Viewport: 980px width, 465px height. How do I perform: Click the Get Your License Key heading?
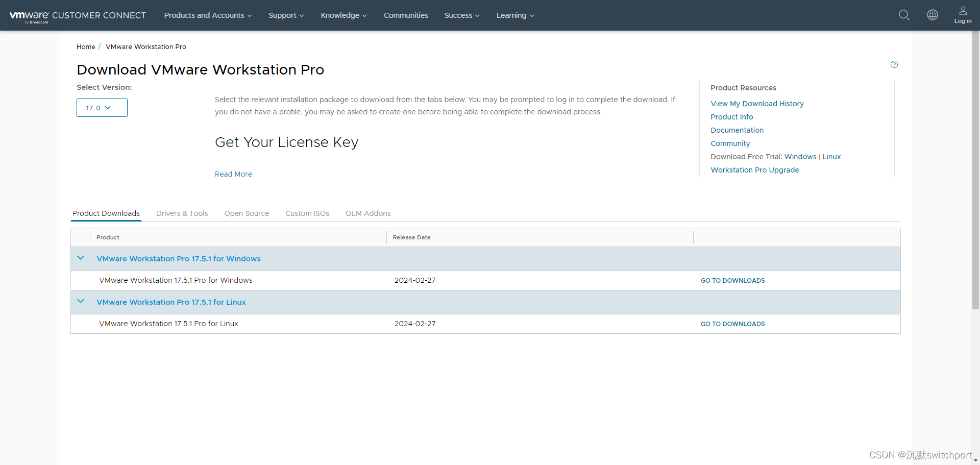coord(286,142)
